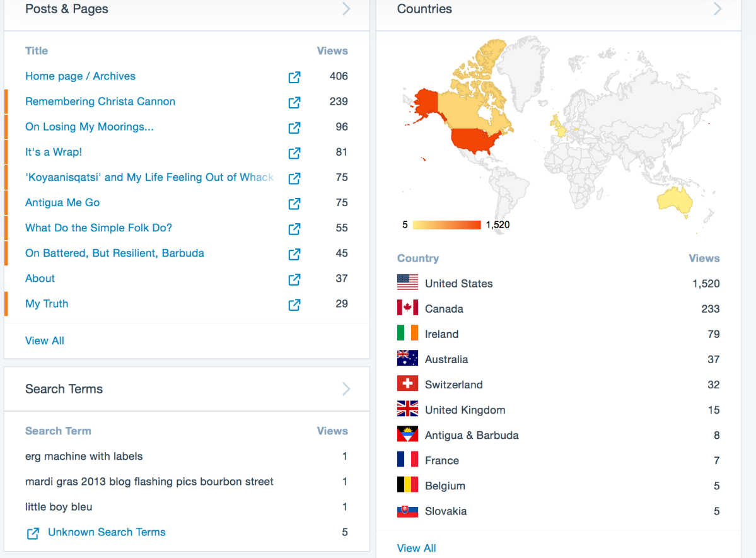Open external link icon for Home page / Archives

tap(294, 77)
